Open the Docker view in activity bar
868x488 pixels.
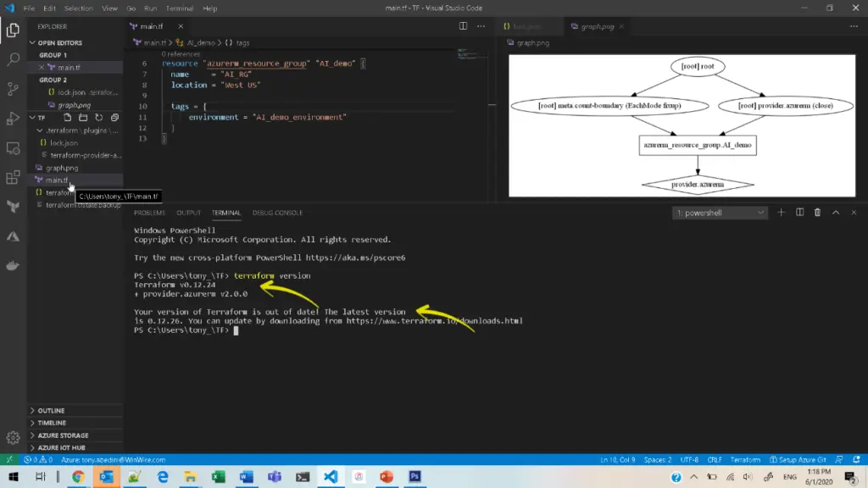click(x=13, y=265)
